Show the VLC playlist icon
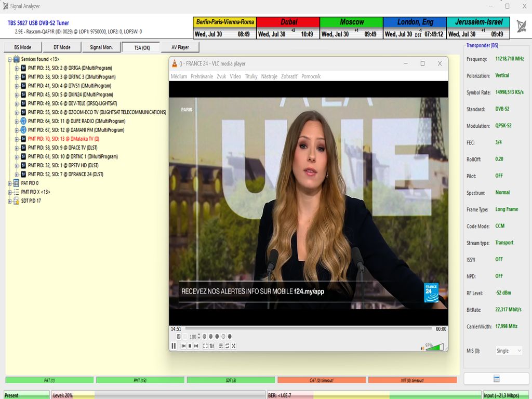This screenshot has height=399, width=532. click(221, 346)
